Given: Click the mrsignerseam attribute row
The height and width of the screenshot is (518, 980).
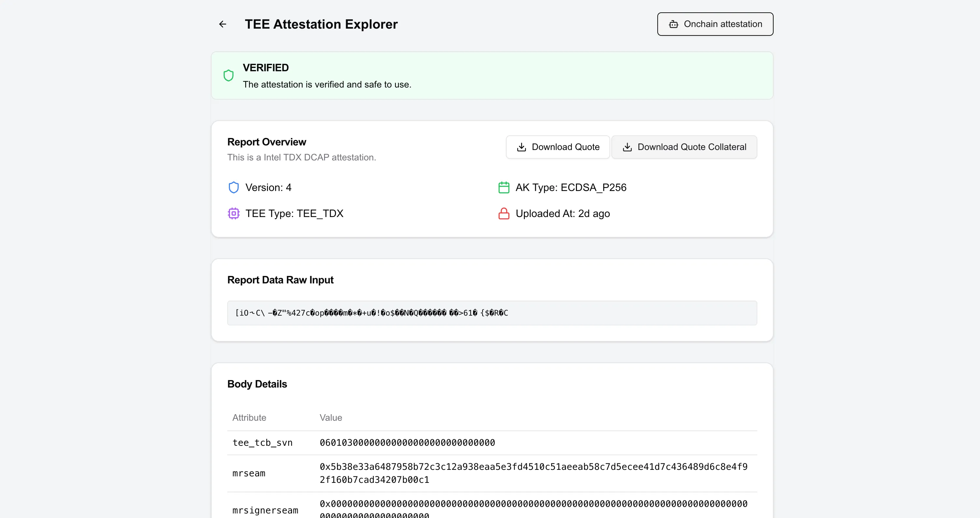Looking at the screenshot, I should (x=265, y=510).
